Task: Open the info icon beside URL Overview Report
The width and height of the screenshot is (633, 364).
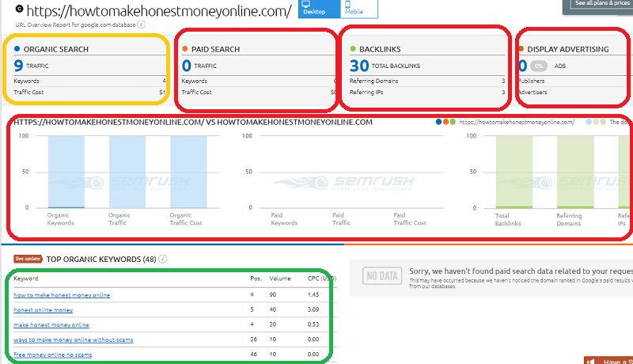Action: 141,25
